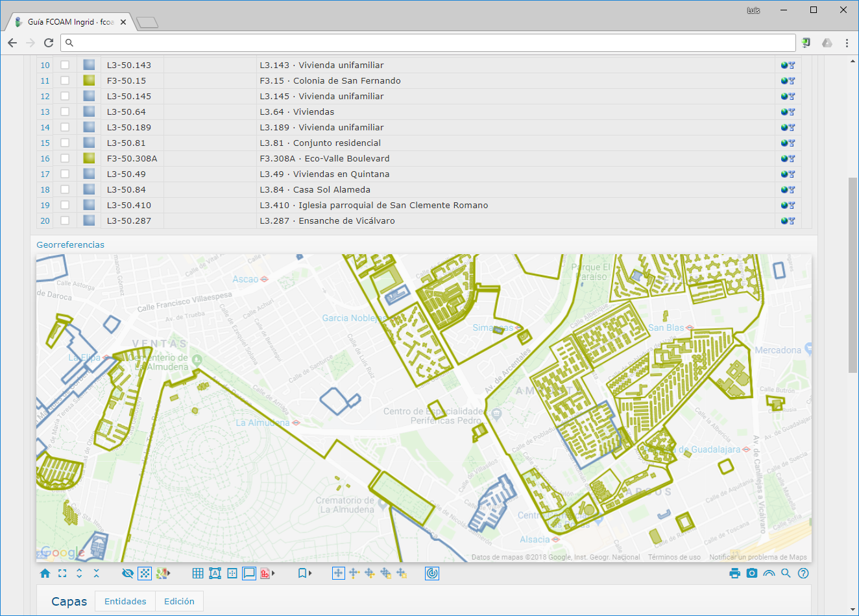Expand the red PDF export dropdown arrow

[273, 573]
